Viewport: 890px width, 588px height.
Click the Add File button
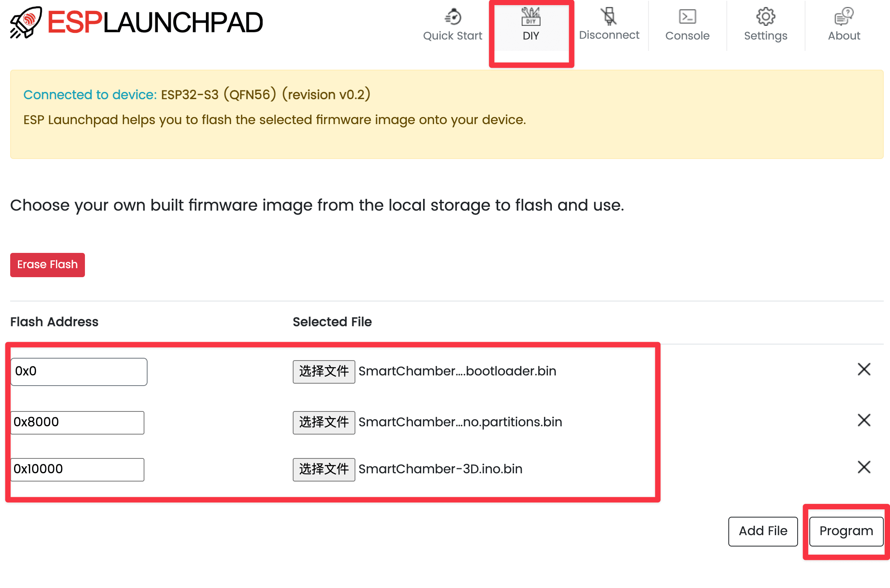point(763,531)
